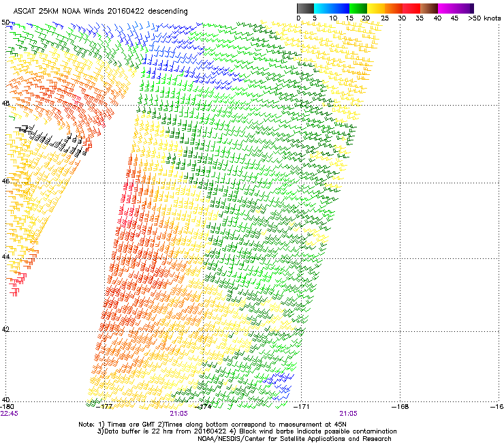The image size is (504, 443).
Task: Click the title 'ASCAT 25KM NOAA Winds 20160422 descending'
Action: point(100,12)
